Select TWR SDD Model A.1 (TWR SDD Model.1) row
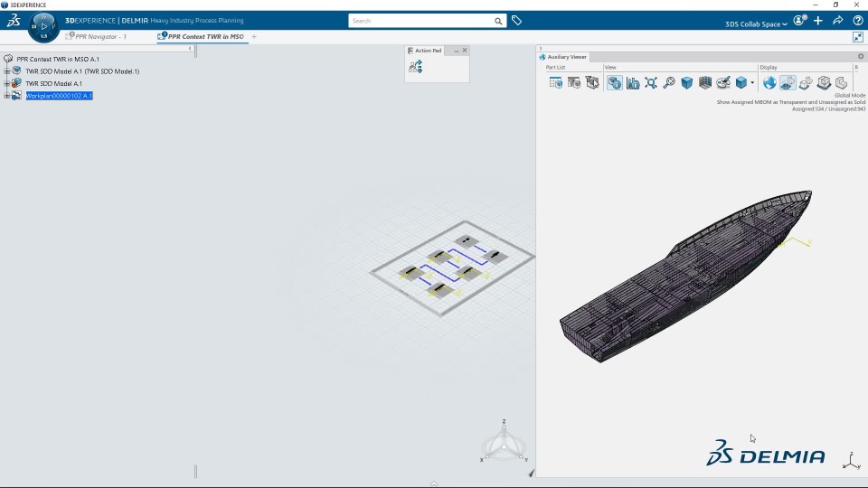The height and width of the screenshot is (488, 868). pos(82,71)
